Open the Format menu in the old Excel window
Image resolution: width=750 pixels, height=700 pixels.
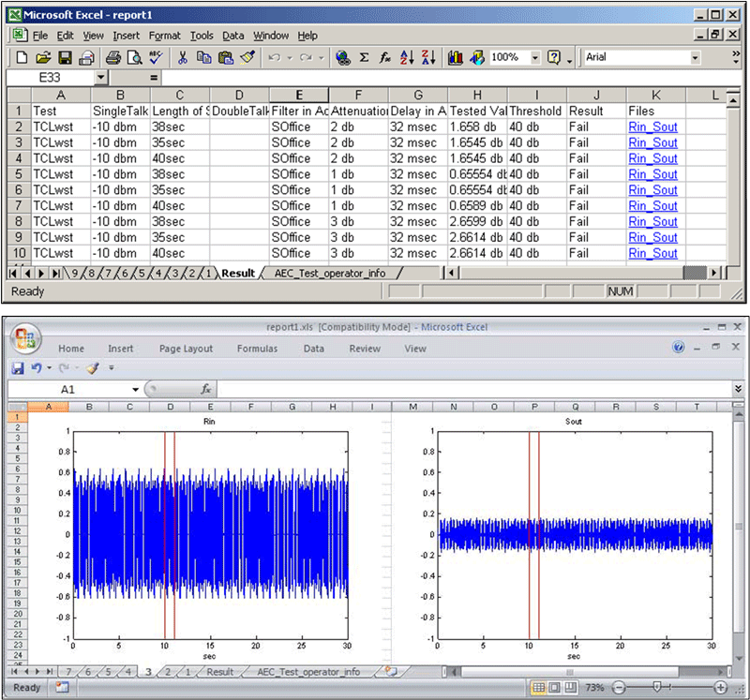[165, 36]
